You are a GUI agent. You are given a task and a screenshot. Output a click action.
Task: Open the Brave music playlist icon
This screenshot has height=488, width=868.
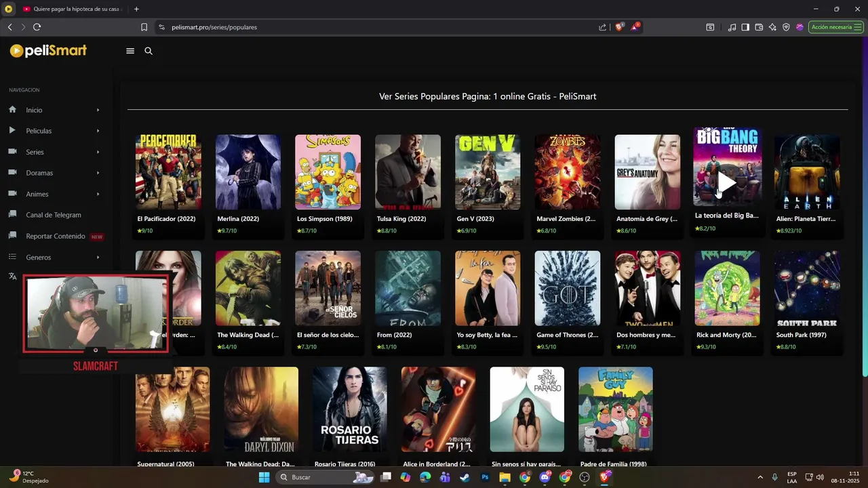tap(732, 27)
